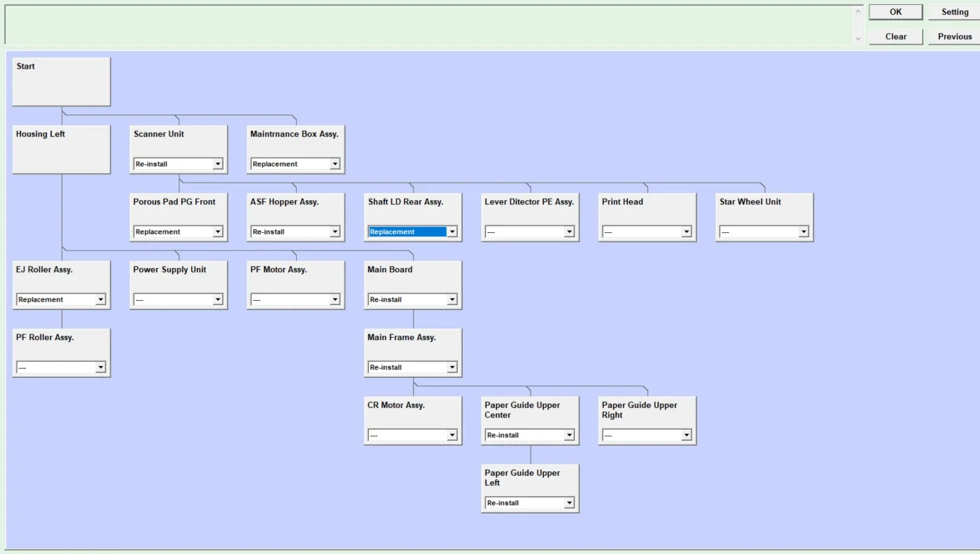Open the Shaft LD Rear Assy. dropdown
The width and height of the screenshot is (980, 554).
[412, 232]
